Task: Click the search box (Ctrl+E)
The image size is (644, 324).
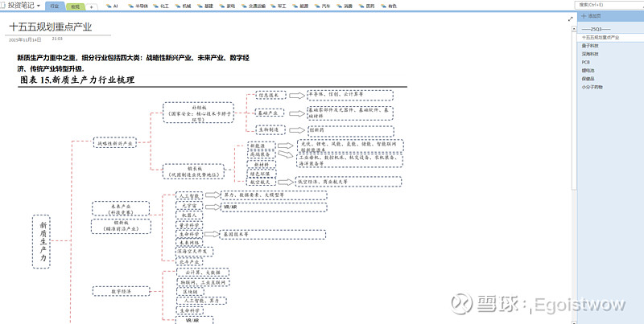Action: tap(609, 5)
